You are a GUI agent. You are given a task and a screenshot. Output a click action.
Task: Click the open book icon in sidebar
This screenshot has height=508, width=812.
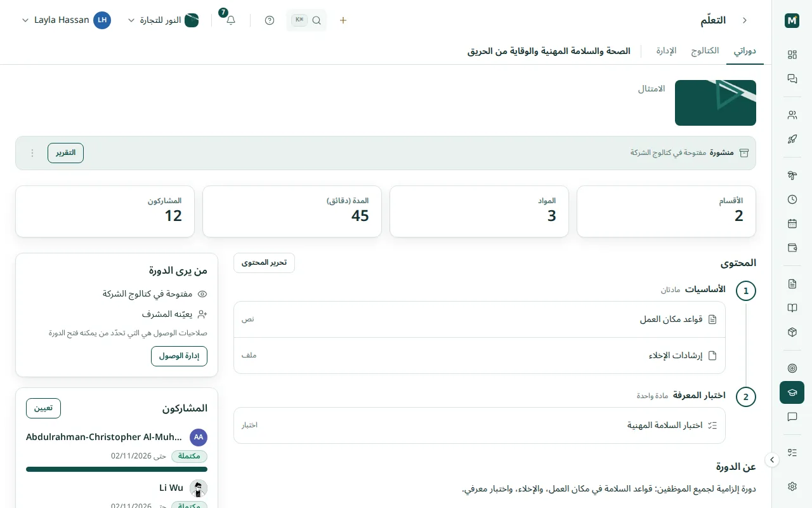(x=792, y=308)
